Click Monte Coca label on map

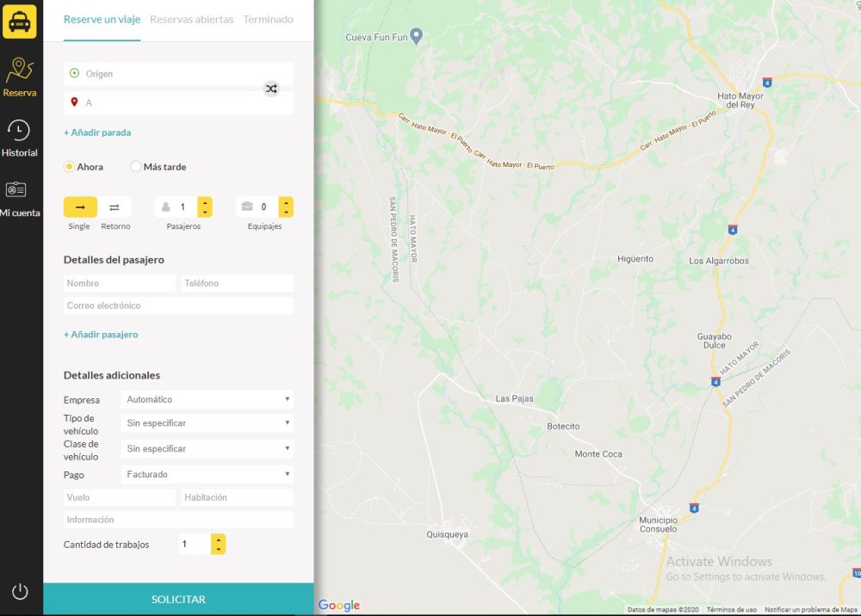click(x=598, y=454)
